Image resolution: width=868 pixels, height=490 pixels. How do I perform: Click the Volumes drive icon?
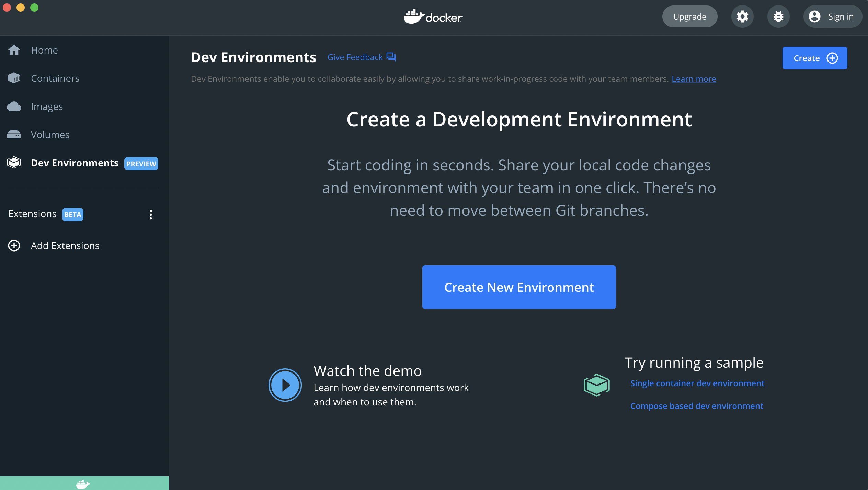14,135
